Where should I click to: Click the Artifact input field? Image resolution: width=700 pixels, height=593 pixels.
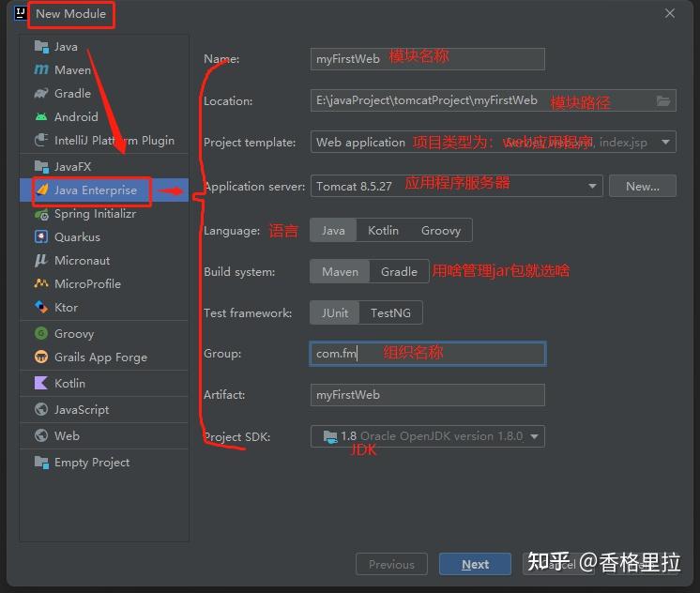coord(428,395)
